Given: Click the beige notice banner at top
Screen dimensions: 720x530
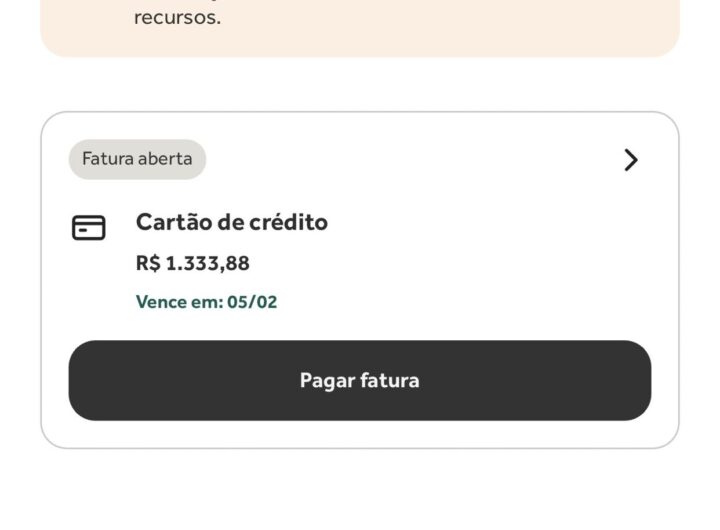Looking at the screenshot, I should 360,28.
